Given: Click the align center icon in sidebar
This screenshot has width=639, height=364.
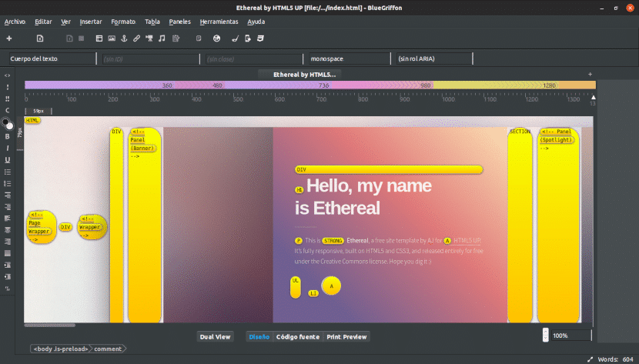Looking at the screenshot, I should pos(8,230).
